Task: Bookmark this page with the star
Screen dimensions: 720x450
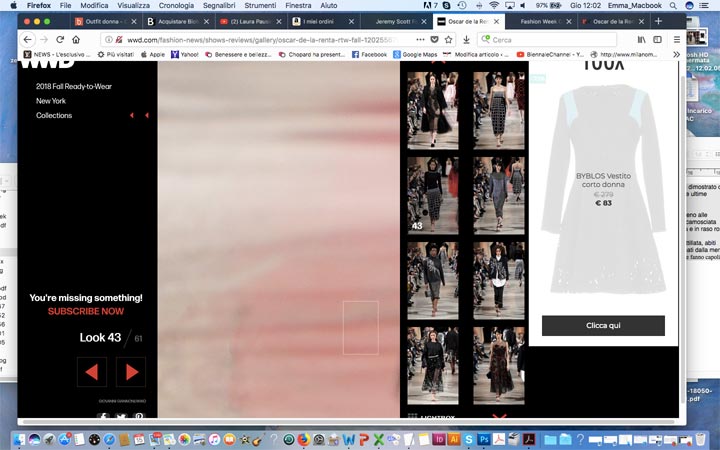Action: tap(449, 39)
